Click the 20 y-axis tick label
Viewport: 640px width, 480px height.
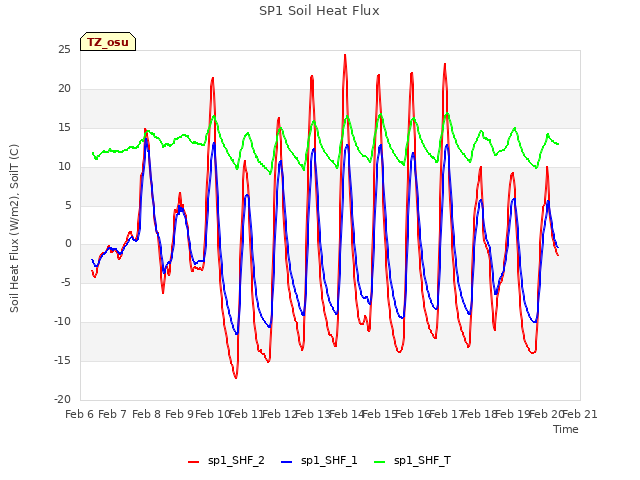[64, 89]
